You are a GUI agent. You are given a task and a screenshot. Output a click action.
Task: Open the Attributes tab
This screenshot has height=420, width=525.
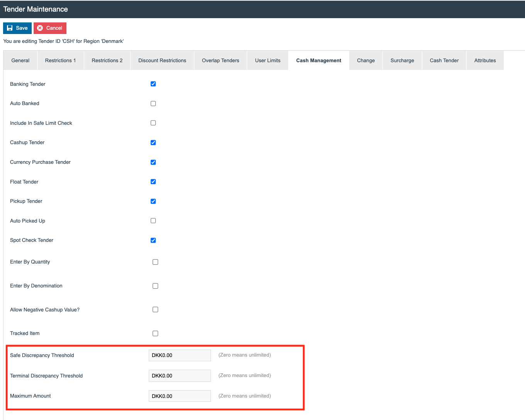(485, 61)
